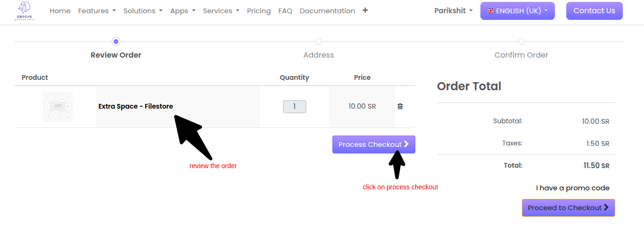Click the Proceed to Checkout button
The height and width of the screenshot is (247, 644).
point(568,208)
